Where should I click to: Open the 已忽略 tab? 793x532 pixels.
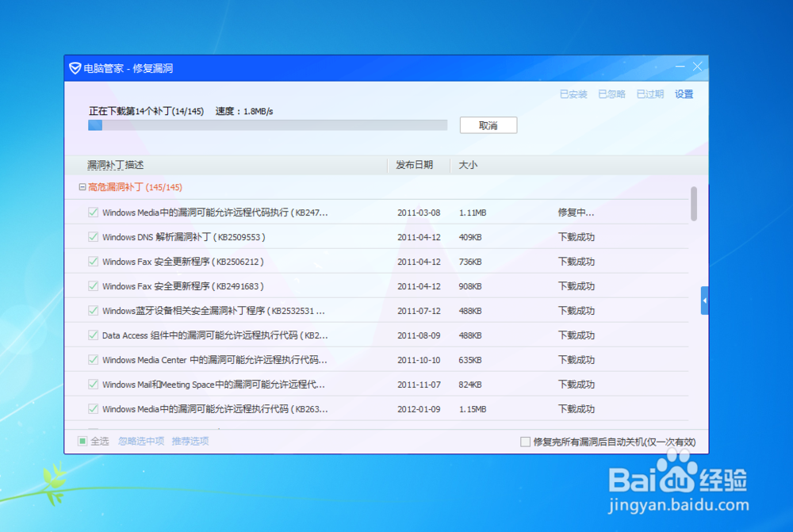click(x=612, y=94)
